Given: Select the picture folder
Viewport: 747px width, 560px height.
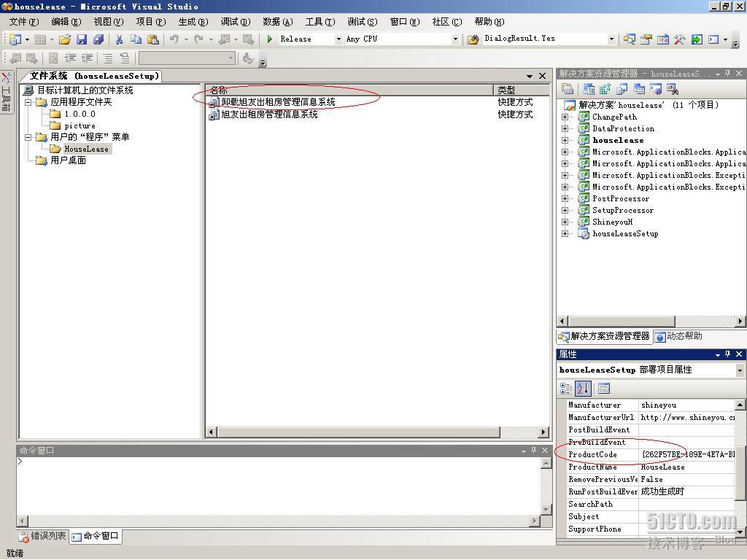Looking at the screenshot, I should click(80, 125).
